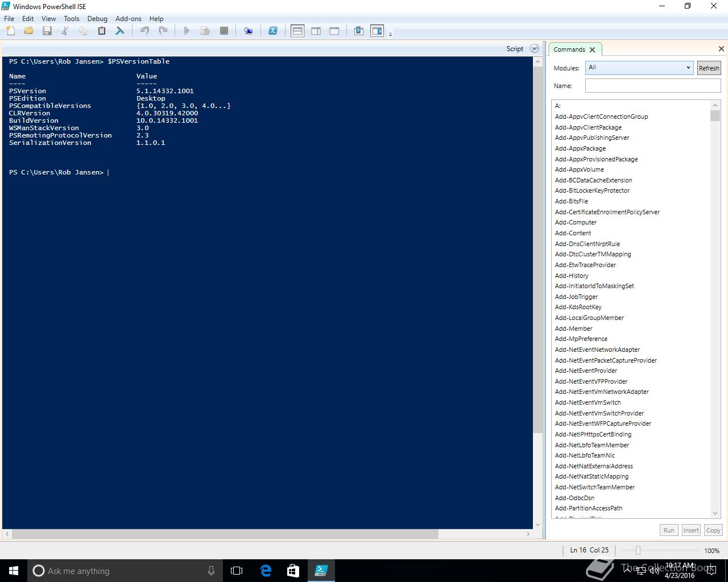Click the Cut scissors icon

click(65, 31)
